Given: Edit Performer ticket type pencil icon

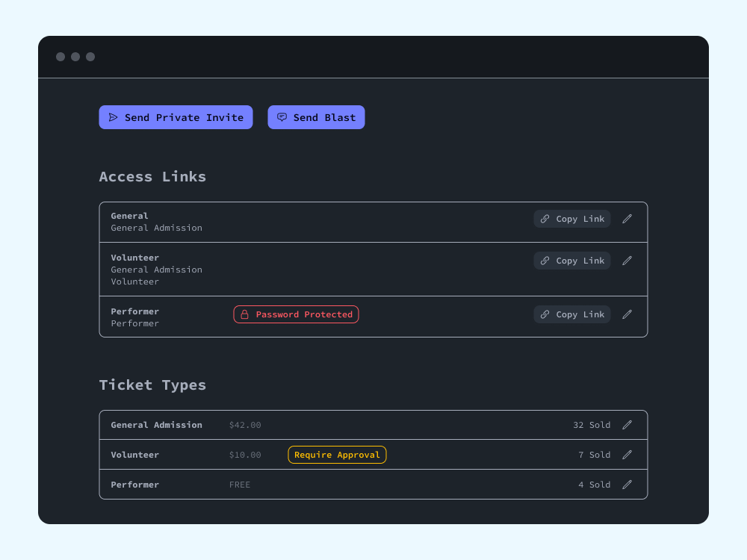Looking at the screenshot, I should (627, 485).
